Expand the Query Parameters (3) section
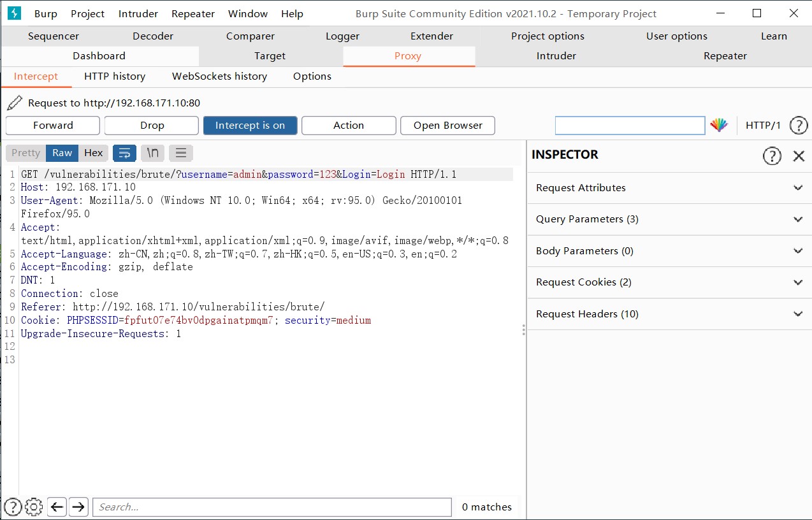 pyautogui.click(x=669, y=219)
